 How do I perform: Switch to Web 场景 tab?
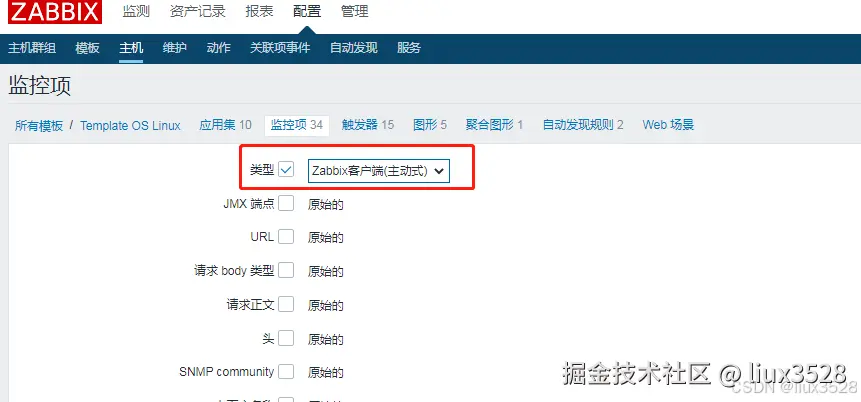tap(668, 125)
